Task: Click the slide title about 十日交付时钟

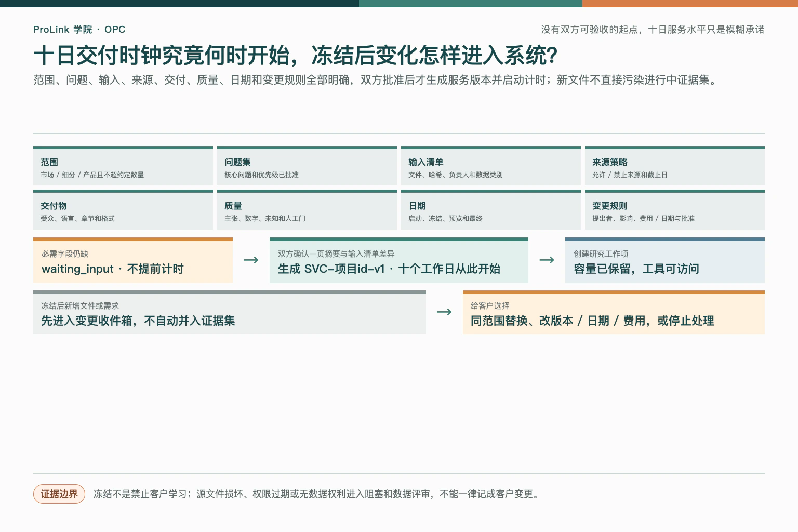Action: click(x=296, y=56)
